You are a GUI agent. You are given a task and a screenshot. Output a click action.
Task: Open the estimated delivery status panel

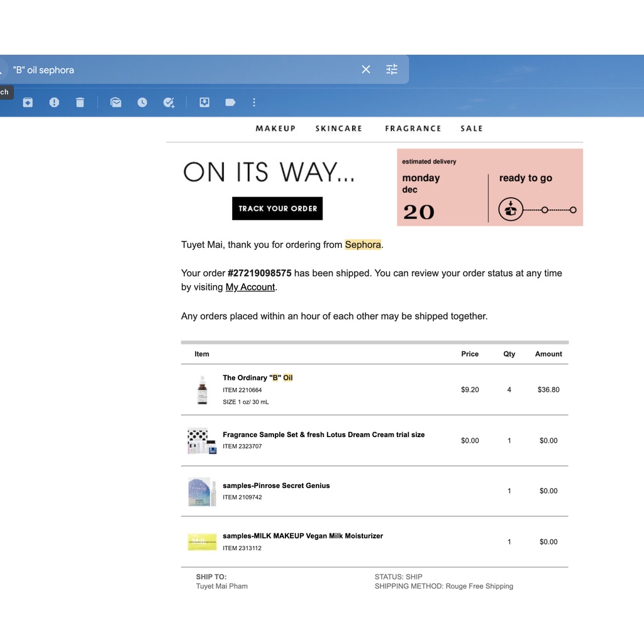tap(490, 187)
